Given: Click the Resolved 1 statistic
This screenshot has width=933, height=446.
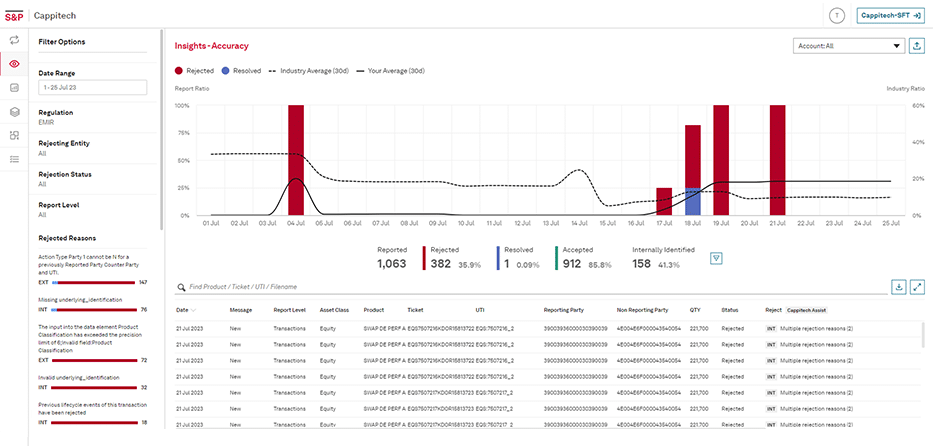Looking at the screenshot, I should pos(518,258).
